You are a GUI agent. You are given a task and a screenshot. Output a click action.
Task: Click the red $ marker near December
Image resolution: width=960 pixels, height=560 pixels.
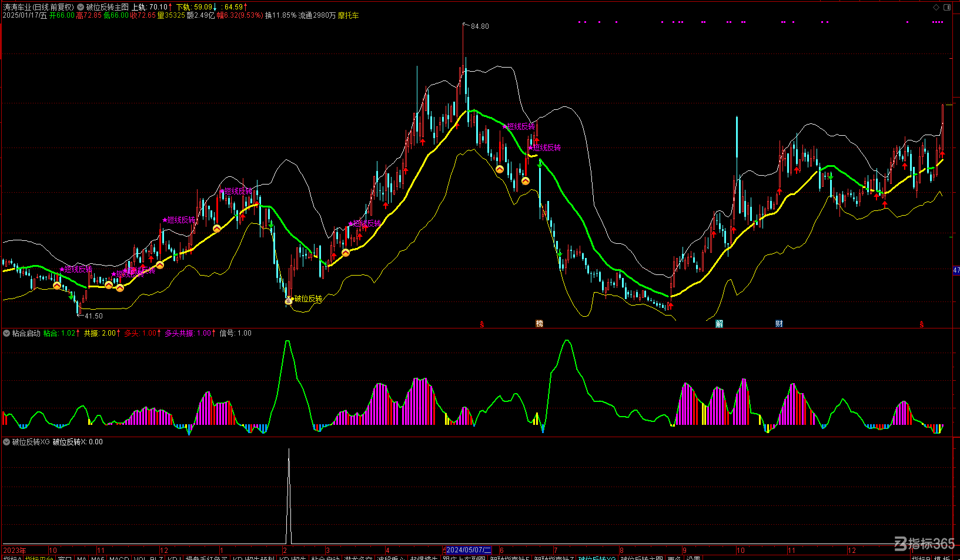922,324
